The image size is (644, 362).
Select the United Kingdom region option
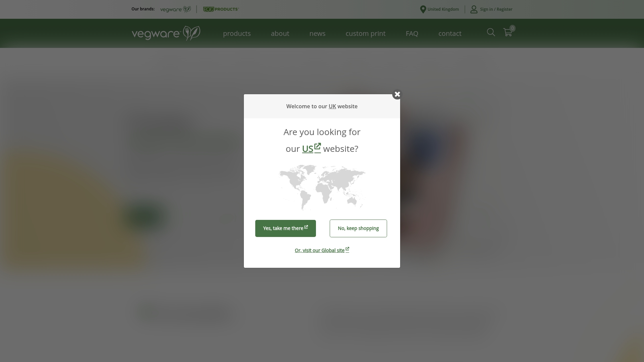[443, 9]
